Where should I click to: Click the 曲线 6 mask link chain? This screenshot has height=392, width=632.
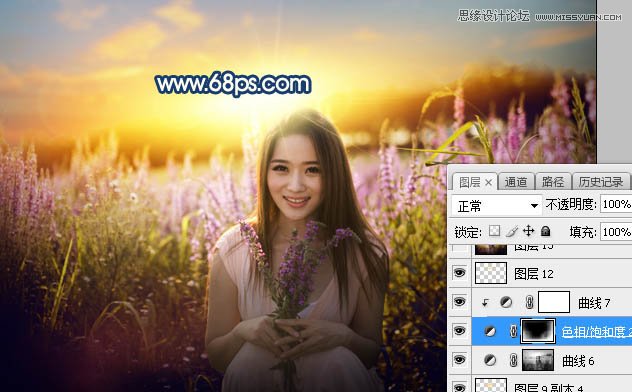pos(514,360)
